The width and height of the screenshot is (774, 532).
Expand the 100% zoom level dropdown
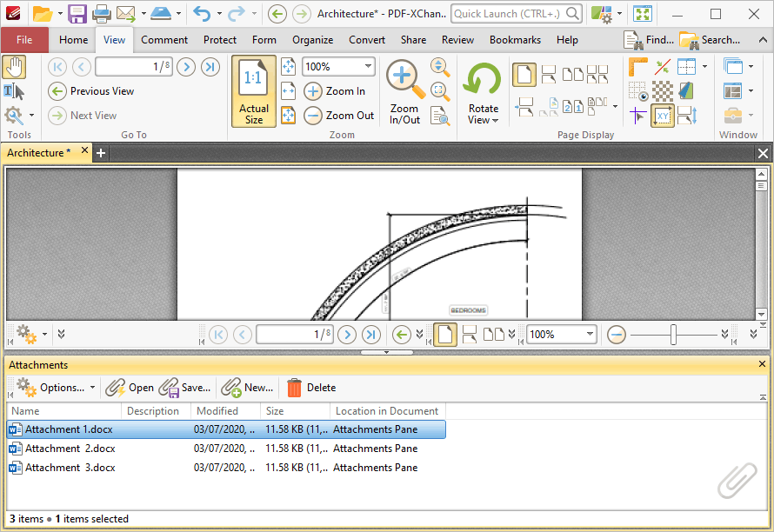pyautogui.click(x=368, y=66)
